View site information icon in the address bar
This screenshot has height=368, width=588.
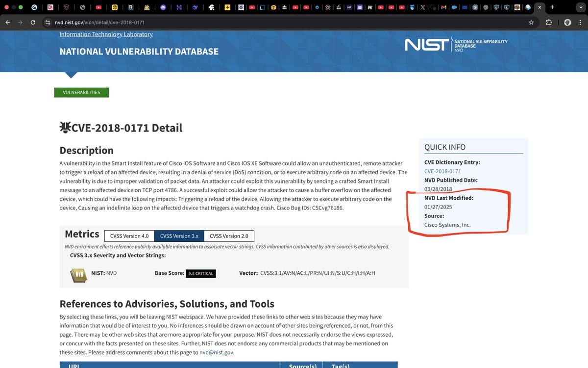click(x=48, y=22)
